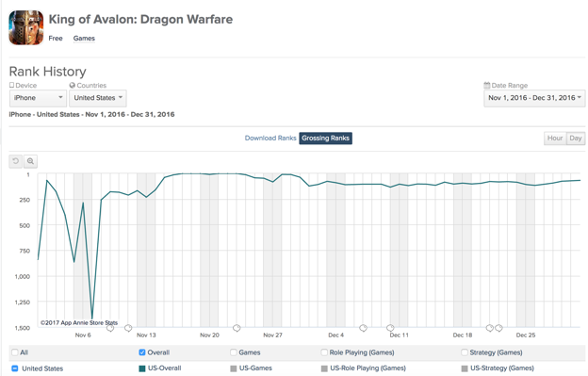Expand the United States country dropdown
588x376 pixels.
(98, 98)
